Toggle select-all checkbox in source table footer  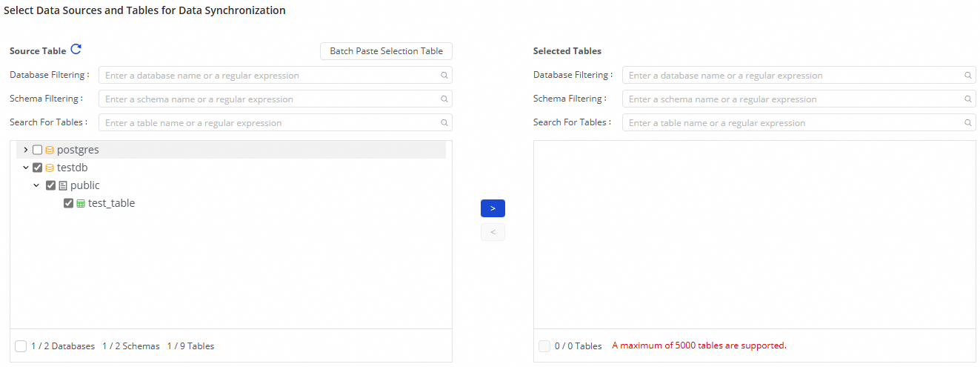click(21, 345)
